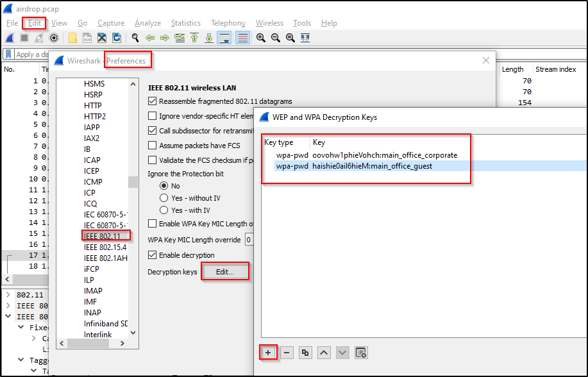The width and height of the screenshot is (588, 377).
Task: Copy the selected decryption key entry
Action: [x=306, y=353]
